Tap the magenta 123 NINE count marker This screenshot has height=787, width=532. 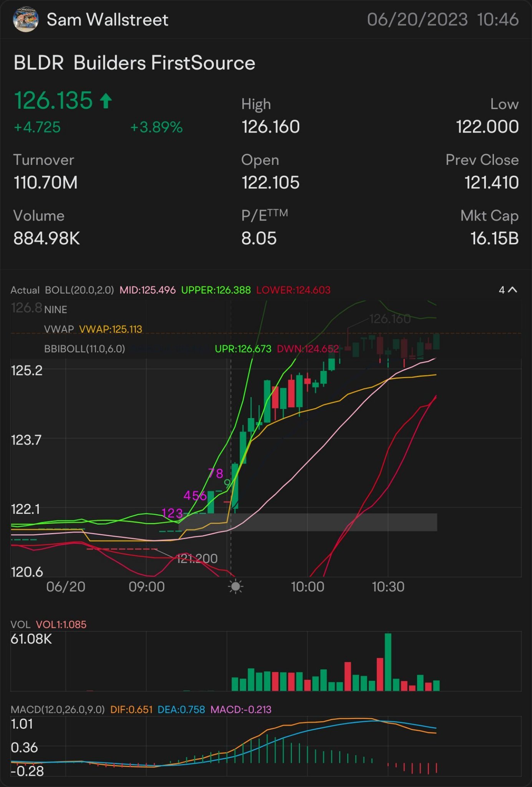pos(172,513)
